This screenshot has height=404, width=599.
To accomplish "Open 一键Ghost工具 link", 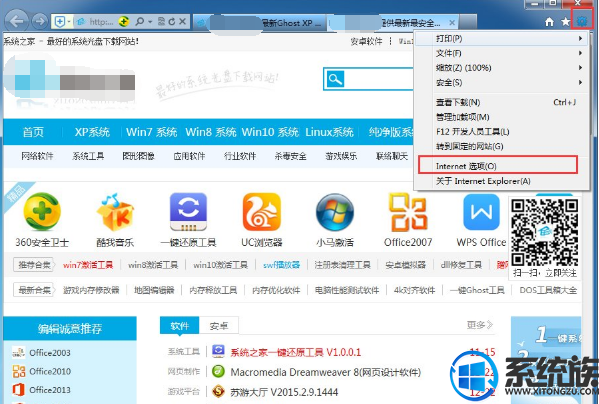I will tap(477, 290).
